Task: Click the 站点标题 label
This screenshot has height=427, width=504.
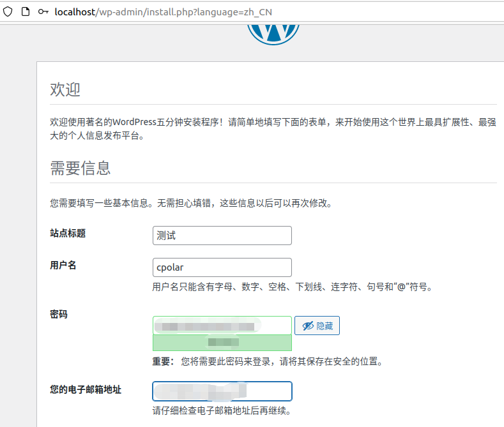Action: pos(68,233)
